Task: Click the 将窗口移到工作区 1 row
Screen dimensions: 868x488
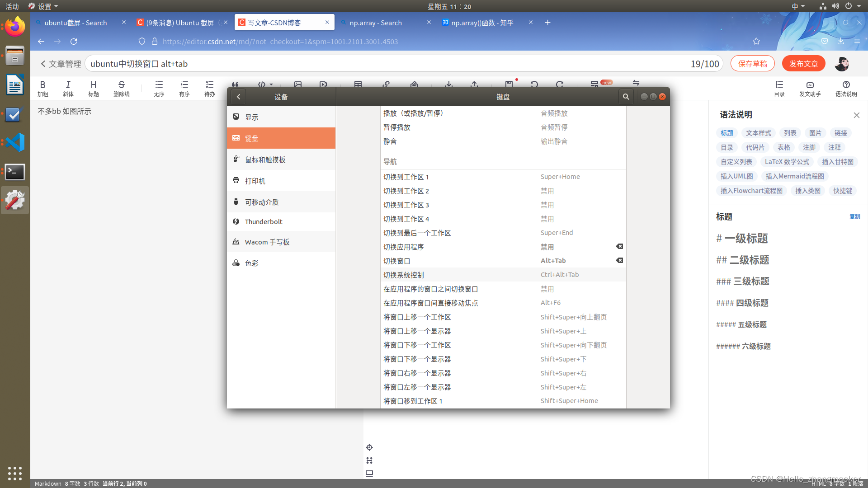Action: [503, 401]
